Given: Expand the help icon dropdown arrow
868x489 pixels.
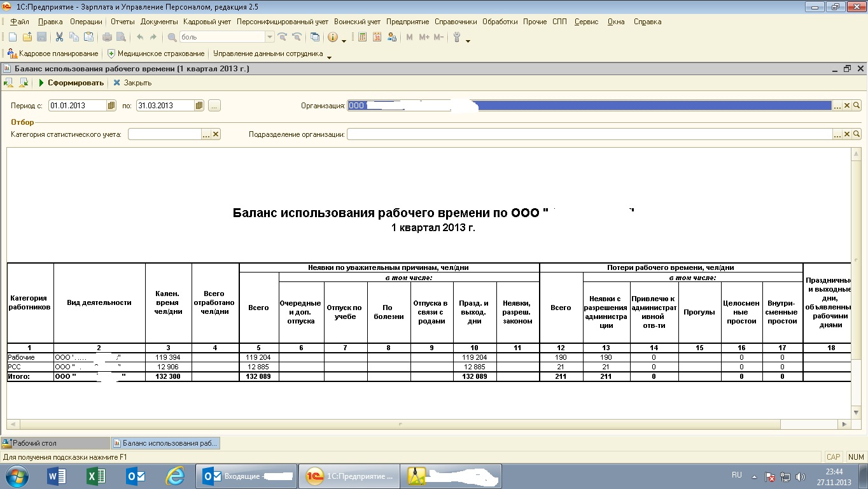Looking at the screenshot, I should click(x=344, y=40).
